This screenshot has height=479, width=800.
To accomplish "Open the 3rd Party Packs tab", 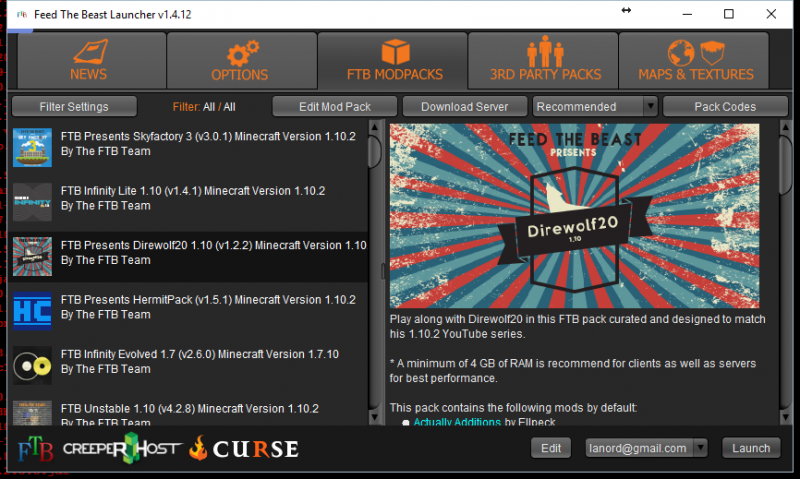I will coord(543,60).
